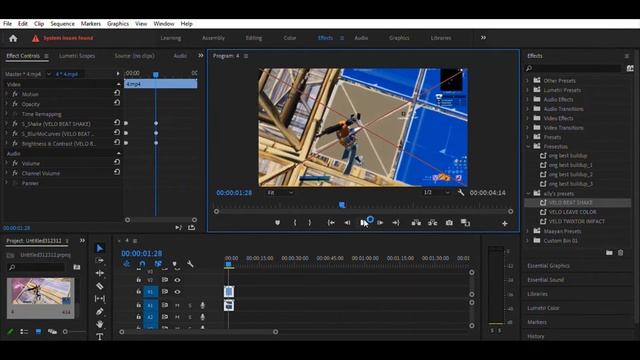The image size is (640, 360).
Task: Select the Pen tool in tools panel
Action: click(x=100, y=311)
